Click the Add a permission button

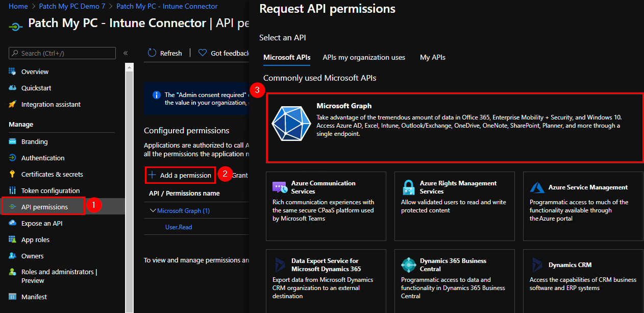tap(180, 175)
